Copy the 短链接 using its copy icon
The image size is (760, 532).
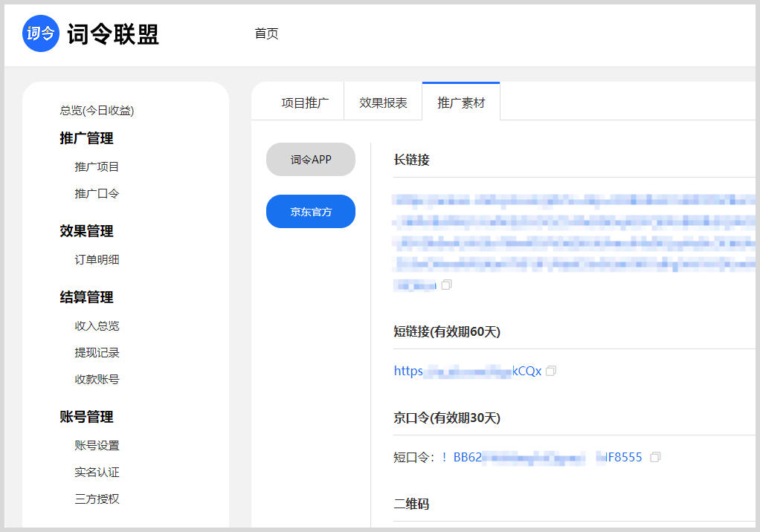[550, 370]
